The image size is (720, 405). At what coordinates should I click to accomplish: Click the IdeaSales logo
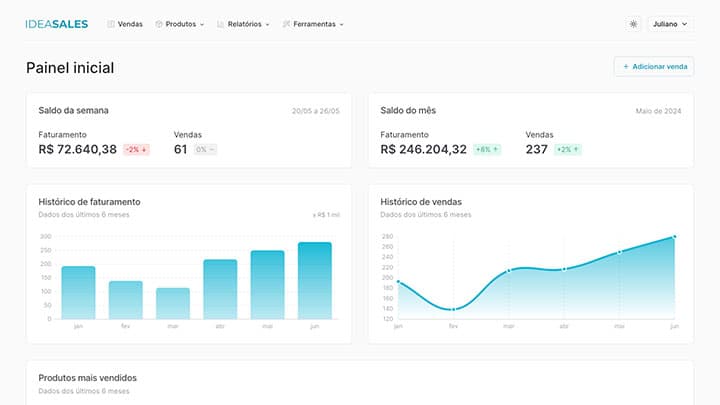coord(57,24)
